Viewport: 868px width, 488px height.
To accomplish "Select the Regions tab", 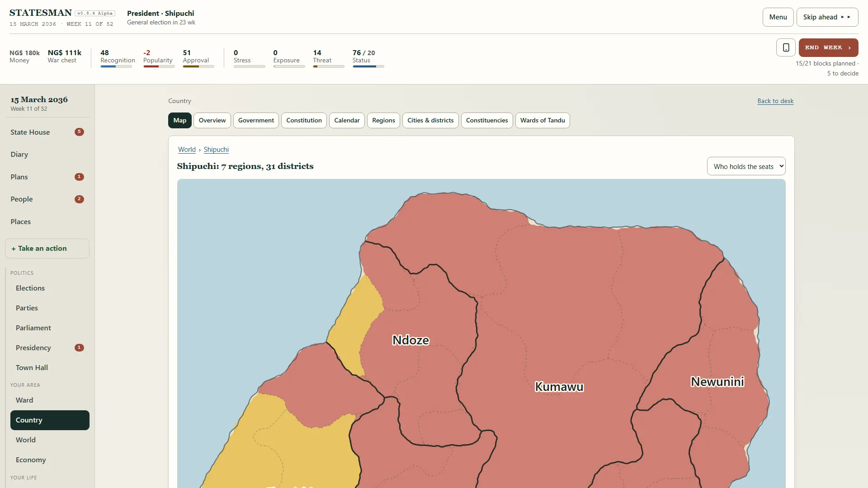I will point(383,120).
